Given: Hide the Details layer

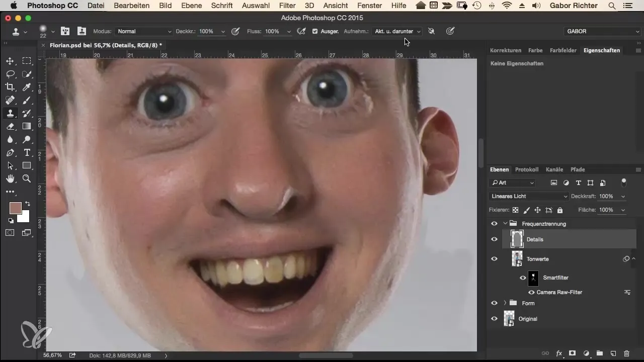Looking at the screenshot, I should [494, 239].
